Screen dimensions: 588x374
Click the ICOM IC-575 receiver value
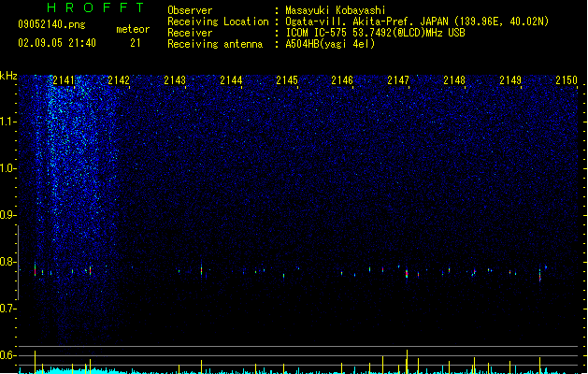pyautogui.click(x=375, y=33)
